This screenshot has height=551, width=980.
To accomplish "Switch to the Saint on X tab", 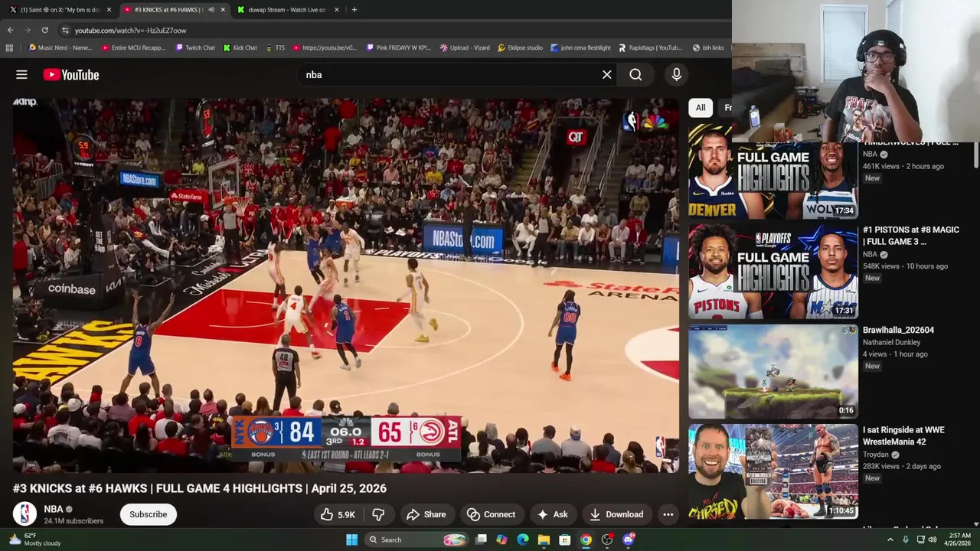I will pos(60,9).
